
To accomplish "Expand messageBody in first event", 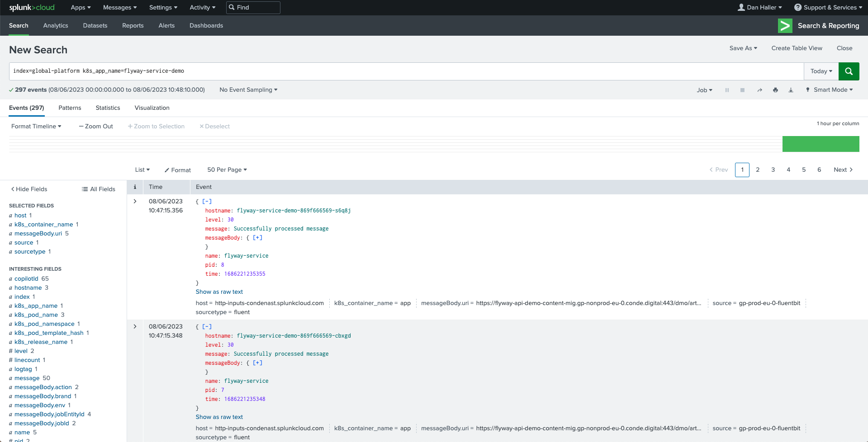I will point(257,238).
